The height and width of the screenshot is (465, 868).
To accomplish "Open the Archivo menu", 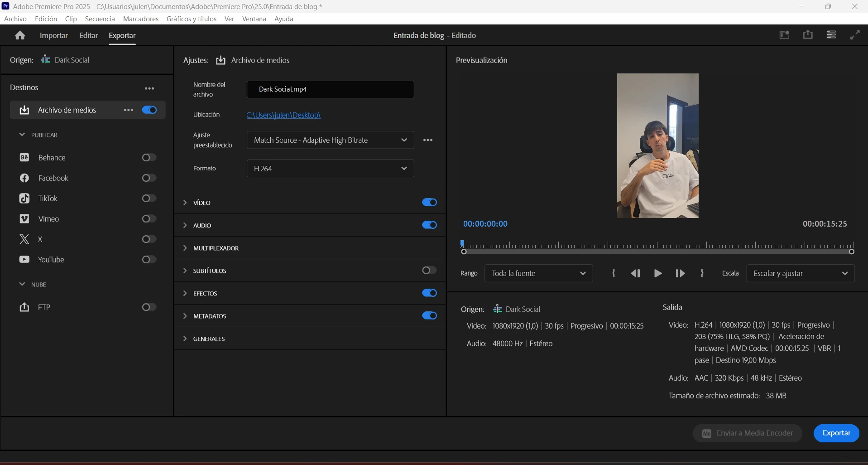I will coord(15,19).
